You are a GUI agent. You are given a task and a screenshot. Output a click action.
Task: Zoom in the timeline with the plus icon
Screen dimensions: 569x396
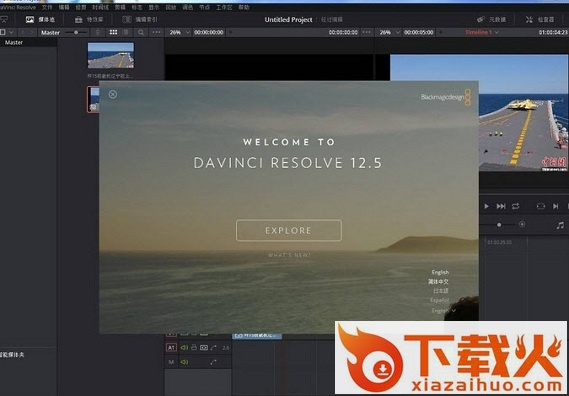(x=522, y=224)
